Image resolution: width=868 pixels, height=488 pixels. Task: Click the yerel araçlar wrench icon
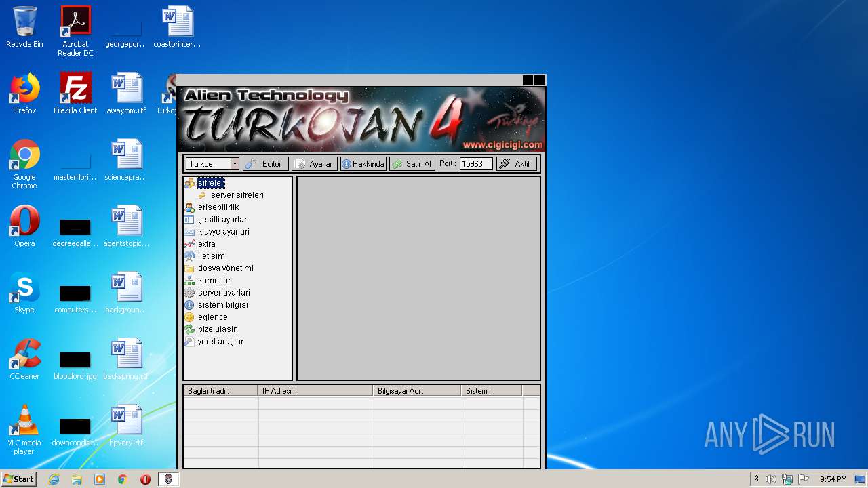click(x=189, y=342)
